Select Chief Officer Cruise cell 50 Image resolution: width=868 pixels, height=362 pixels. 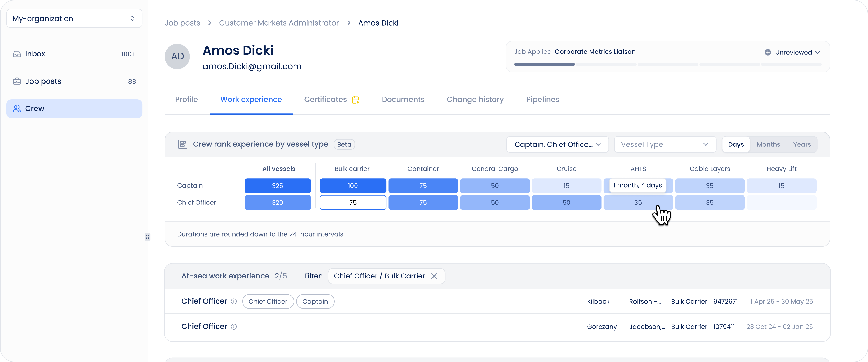coord(566,202)
